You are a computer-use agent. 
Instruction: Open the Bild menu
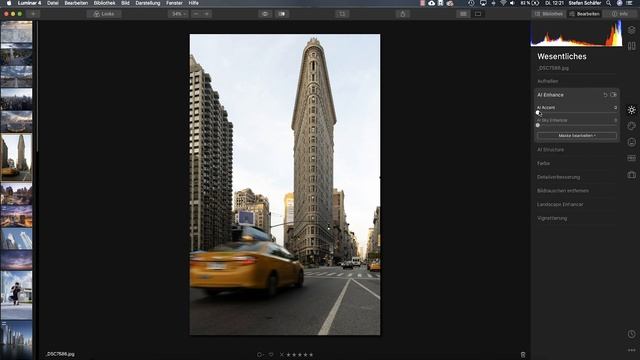125,3
